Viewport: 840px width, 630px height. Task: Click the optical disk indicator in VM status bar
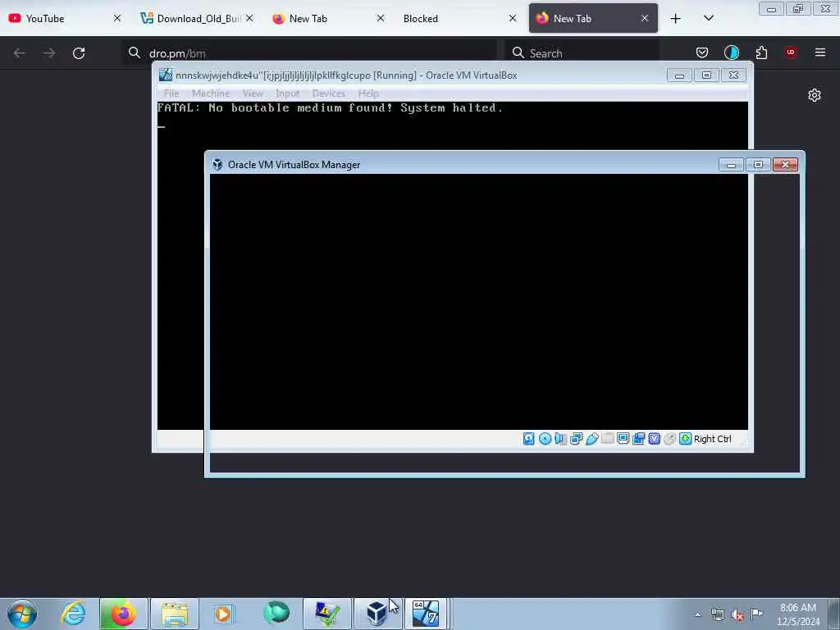point(545,439)
